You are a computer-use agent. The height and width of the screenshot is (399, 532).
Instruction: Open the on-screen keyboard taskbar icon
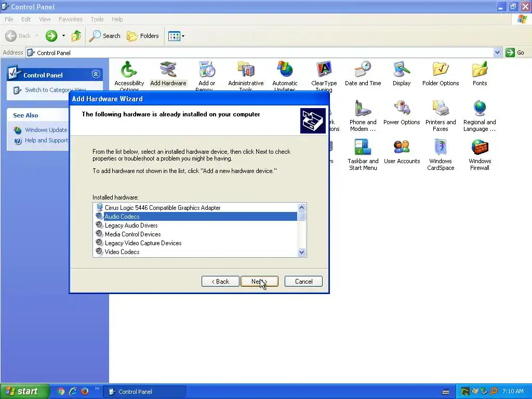pyautogui.click(x=446, y=392)
